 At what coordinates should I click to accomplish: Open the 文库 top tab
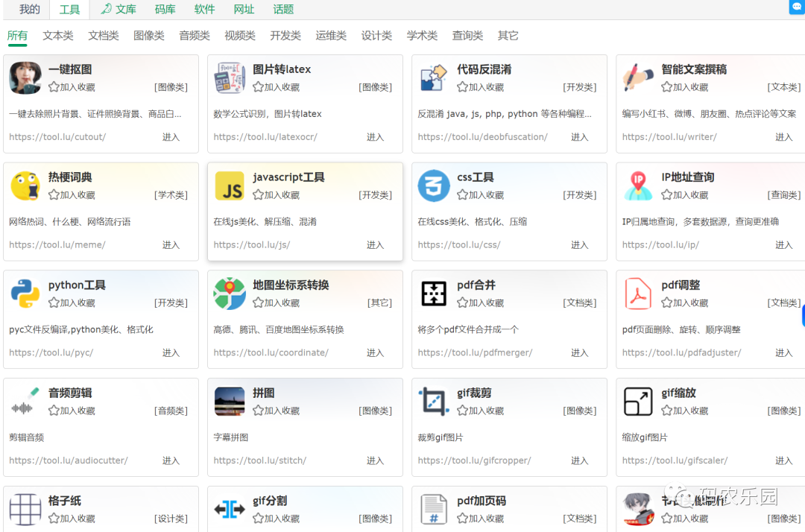click(x=119, y=9)
